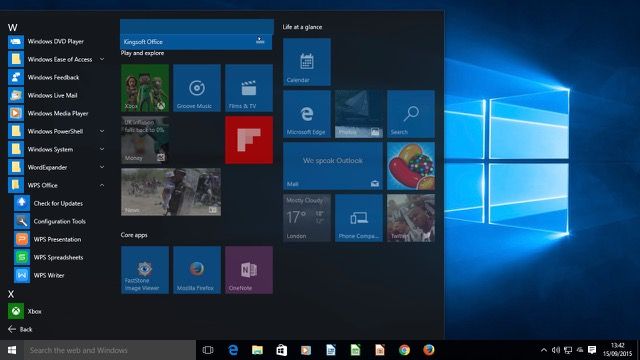The width and height of the screenshot is (640, 360).
Task: Click the Play and explore group title
Action: point(142,53)
